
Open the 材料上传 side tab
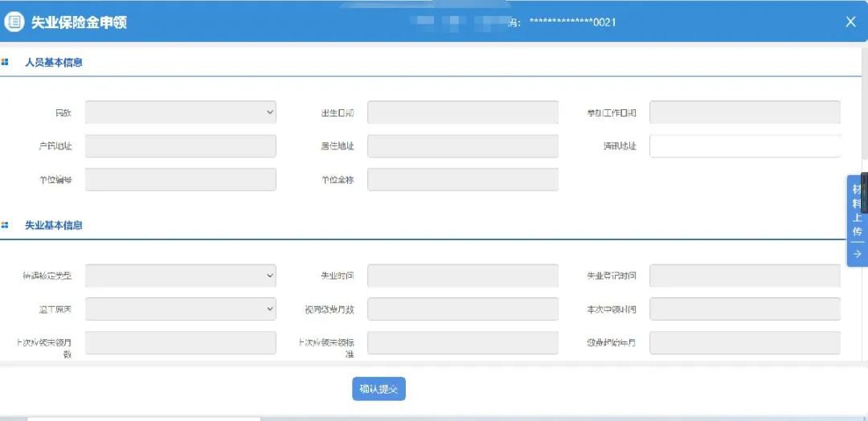(x=857, y=210)
